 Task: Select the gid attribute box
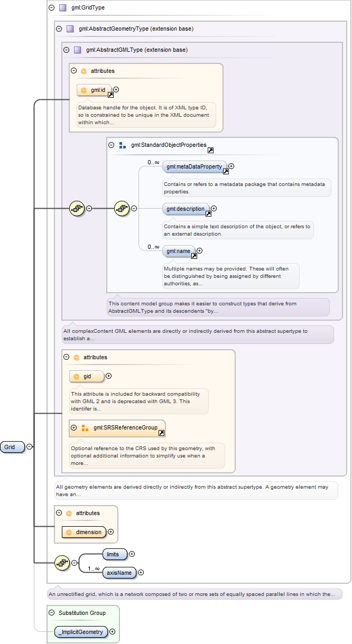tap(87, 377)
